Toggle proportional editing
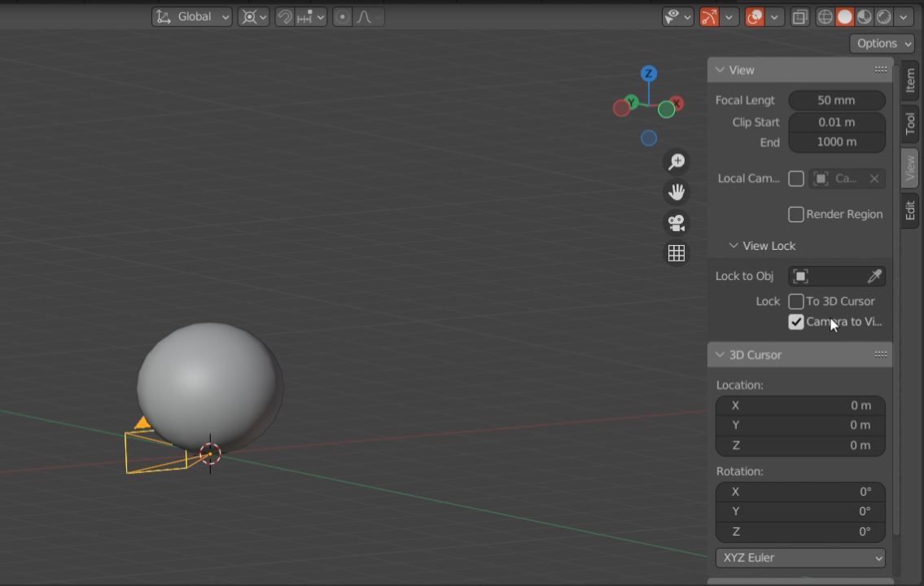Image resolution: width=924 pixels, height=586 pixels. click(342, 16)
